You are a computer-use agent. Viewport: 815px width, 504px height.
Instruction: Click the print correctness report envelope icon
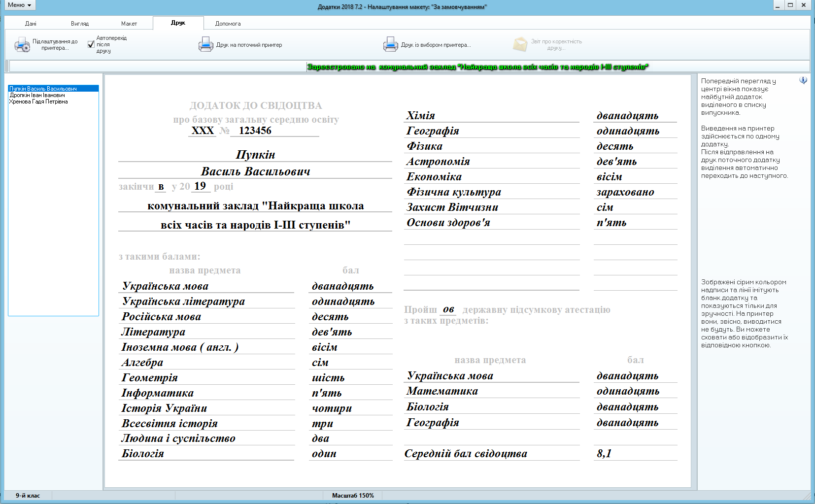coord(520,45)
